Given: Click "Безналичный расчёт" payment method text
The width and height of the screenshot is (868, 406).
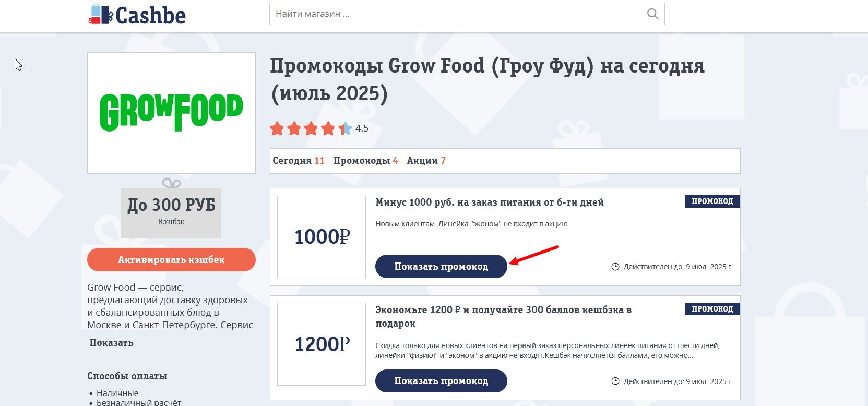Looking at the screenshot, I should [139, 402].
